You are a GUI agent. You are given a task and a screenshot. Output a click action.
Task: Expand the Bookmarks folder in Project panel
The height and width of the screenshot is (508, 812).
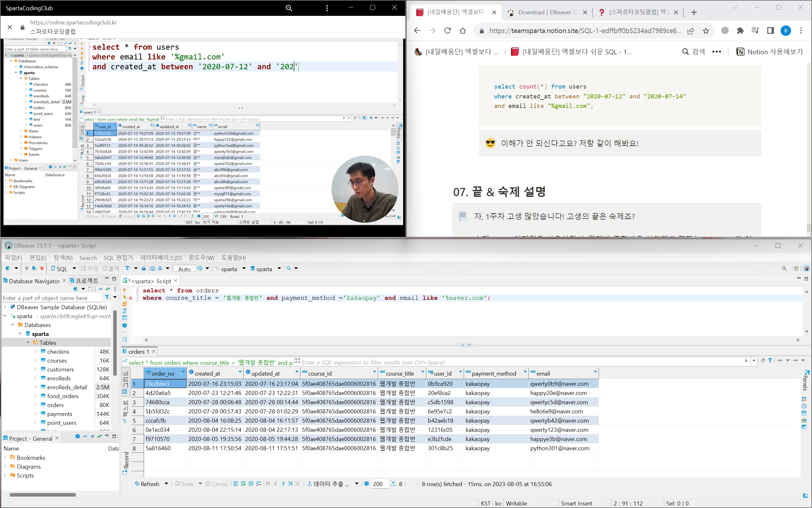coord(5,457)
